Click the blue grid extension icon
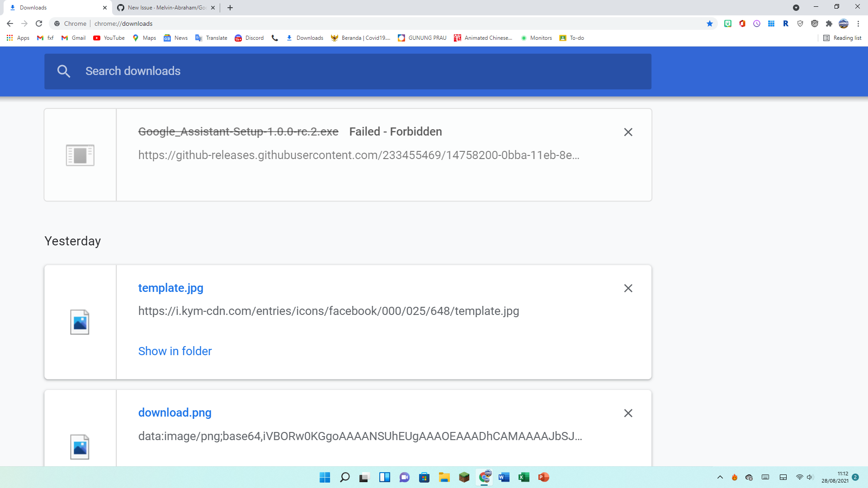This screenshot has height=488, width=868. tap(771, 23)
